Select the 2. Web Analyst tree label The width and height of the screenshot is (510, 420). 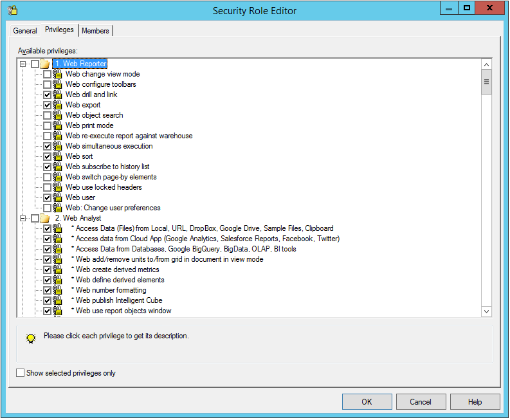click(x=78, y=218)
